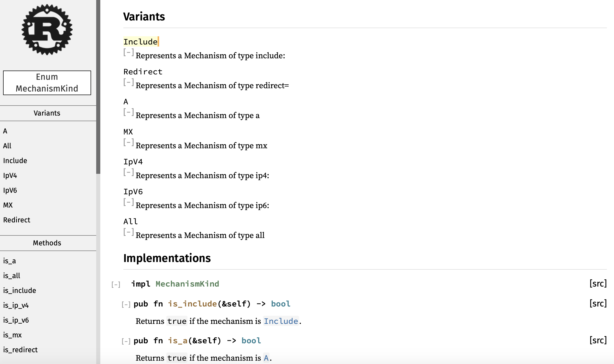Open the Redirect variant from the sidebar
The height and width of the screenshot is (364, 614).
click(x=17, y=220)
